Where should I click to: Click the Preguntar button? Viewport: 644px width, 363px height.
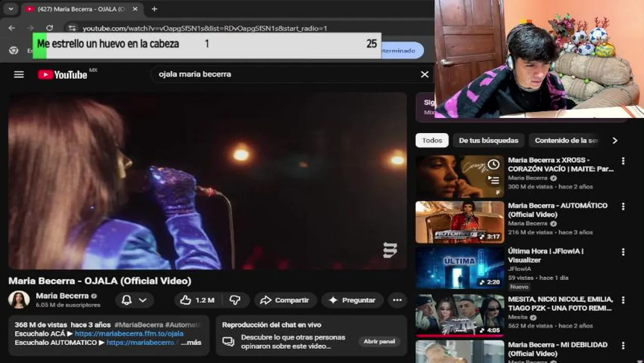[x=352, y=300]
